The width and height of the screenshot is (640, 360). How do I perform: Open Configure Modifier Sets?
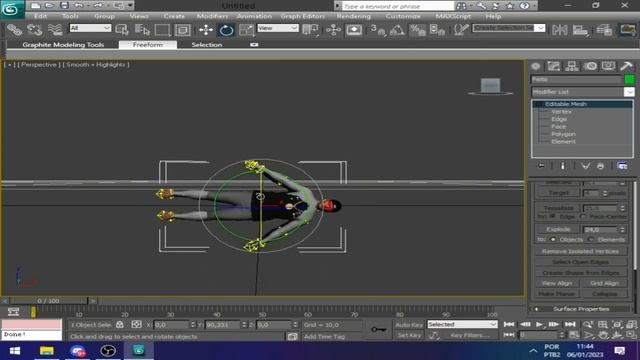622,166
